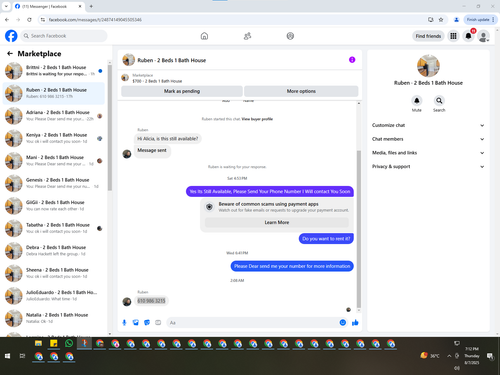Bookmark this page star icon
Image resolution: width=500 pixels, height=375 pixels.
point(441,20)
